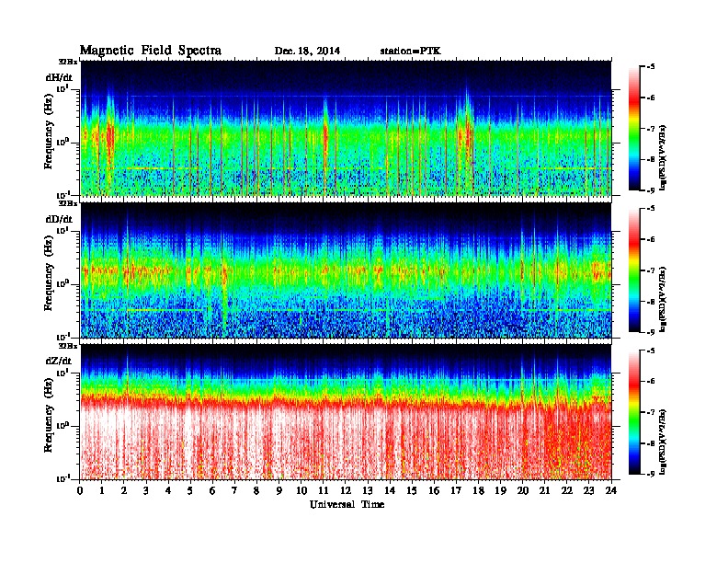
Task: Click hour tick label "2" on time axis
Action: point(124,490)
